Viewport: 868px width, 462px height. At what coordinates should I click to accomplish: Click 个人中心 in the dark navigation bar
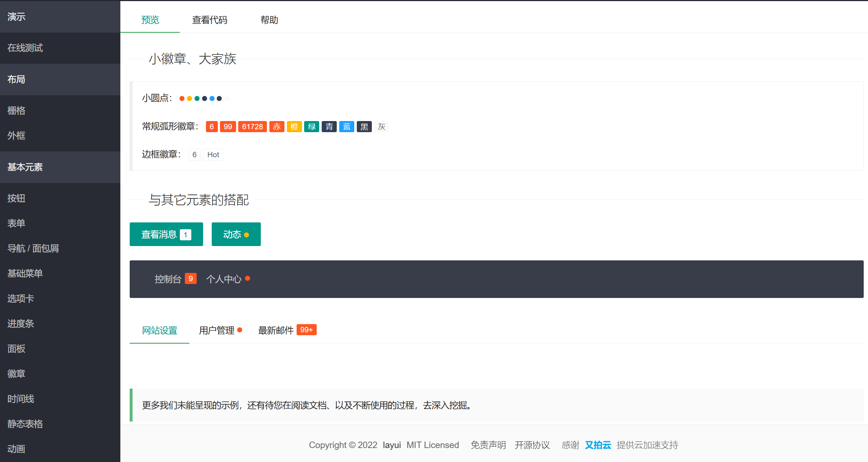(224, 279)
